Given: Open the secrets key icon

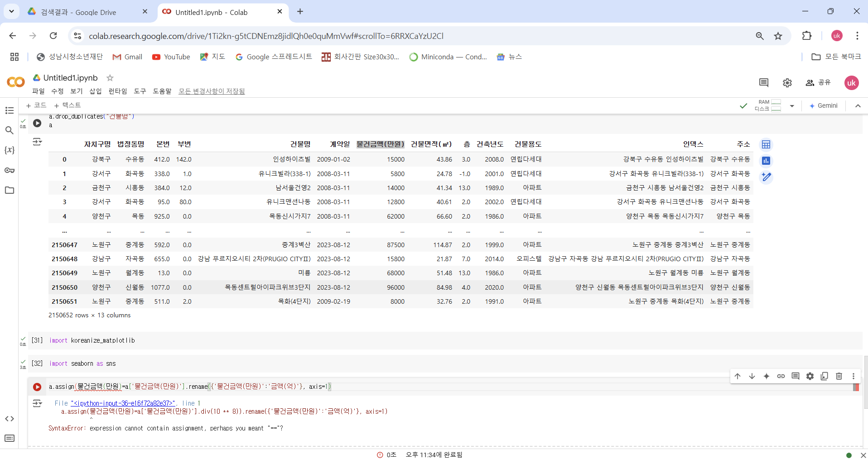Looking at the screenshot, I should click(x=10, y=170).
